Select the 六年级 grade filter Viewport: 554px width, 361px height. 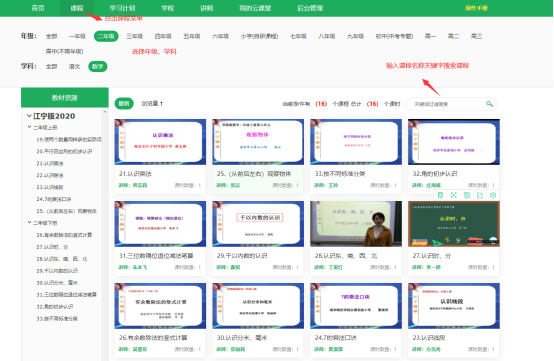tap(220, 36)
